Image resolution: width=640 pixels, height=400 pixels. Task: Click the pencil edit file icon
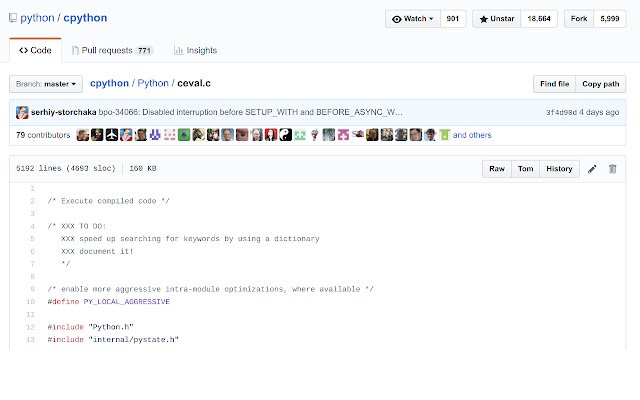(592, 169)
